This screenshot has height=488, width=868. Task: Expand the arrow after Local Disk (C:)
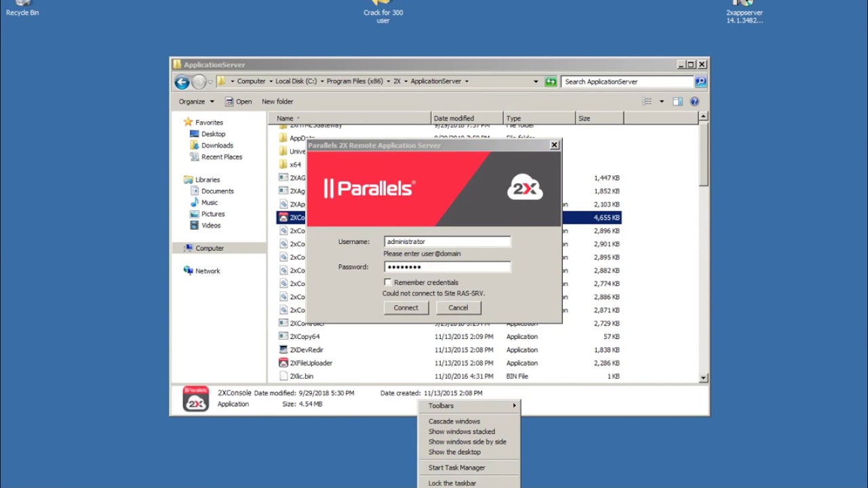322,81
